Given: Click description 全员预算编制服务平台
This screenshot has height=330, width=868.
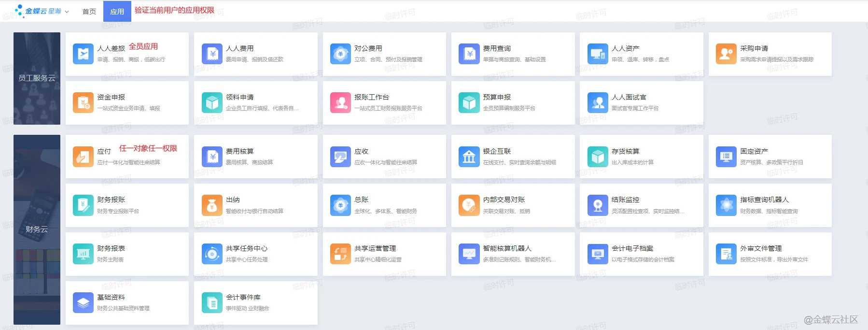Looking at the screenshot, I should coord(509,108).
